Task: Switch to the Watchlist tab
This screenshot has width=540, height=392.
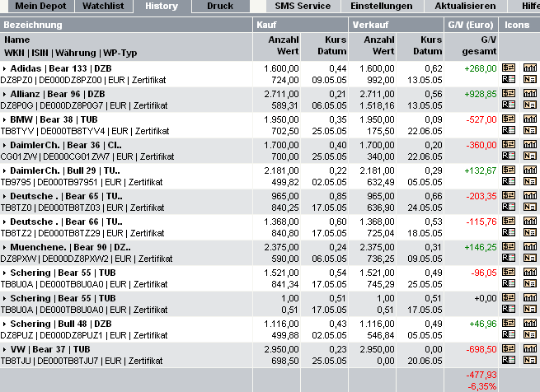Action: pyautogui.click(x=102, y=6)
